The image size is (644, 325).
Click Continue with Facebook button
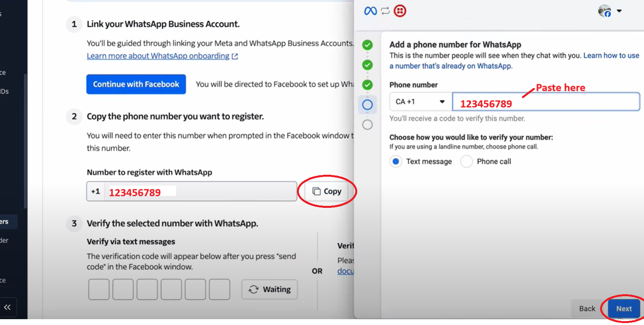(136, 84)
